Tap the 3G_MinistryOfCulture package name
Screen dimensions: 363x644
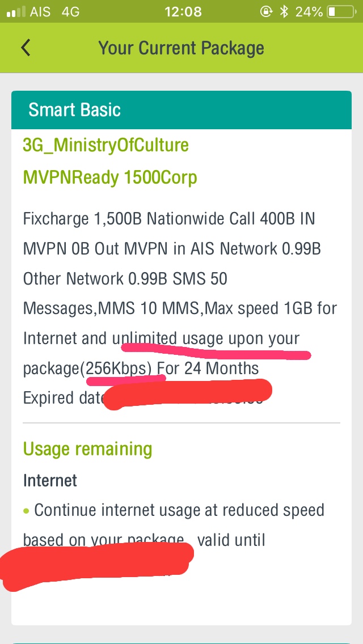pyautogui.click(x=105, y=145)
